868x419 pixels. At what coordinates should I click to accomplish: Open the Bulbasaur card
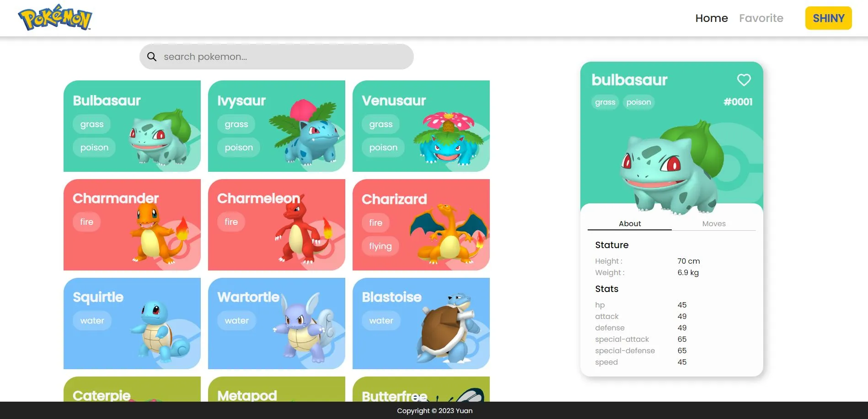pyautogui.click(x=132, y=126)
